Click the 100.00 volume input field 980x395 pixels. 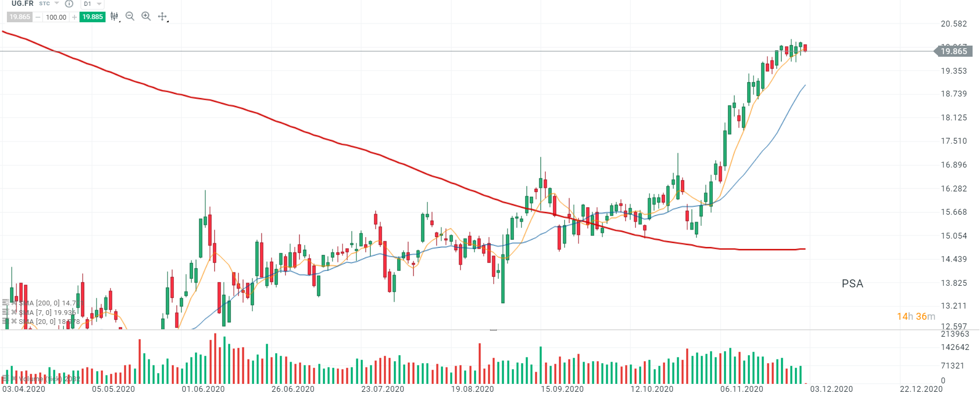click(56, 17)
